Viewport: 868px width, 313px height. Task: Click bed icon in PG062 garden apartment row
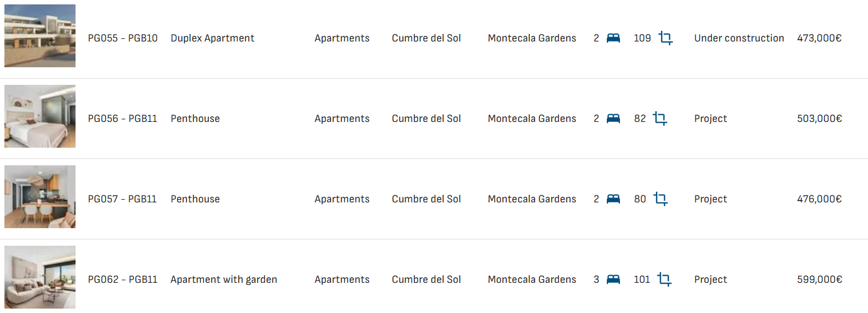[x=613, y=280]
